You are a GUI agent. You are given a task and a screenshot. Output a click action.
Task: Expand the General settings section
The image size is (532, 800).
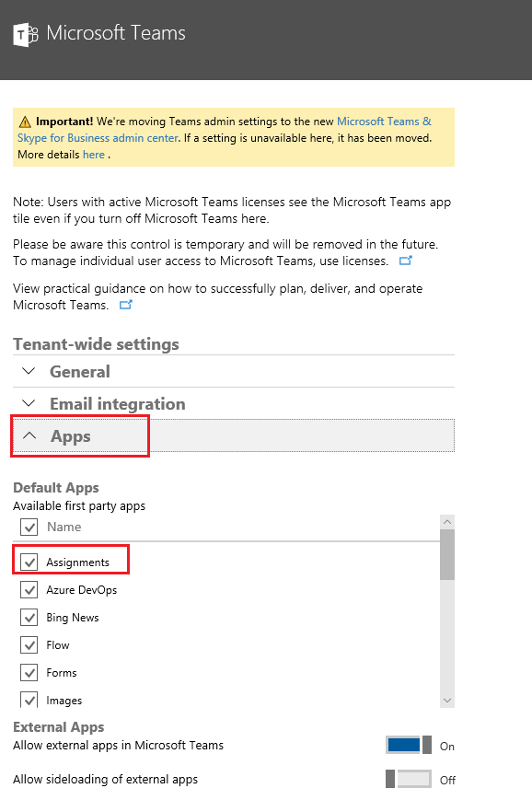pyautogui.click(x=234, y=371)
